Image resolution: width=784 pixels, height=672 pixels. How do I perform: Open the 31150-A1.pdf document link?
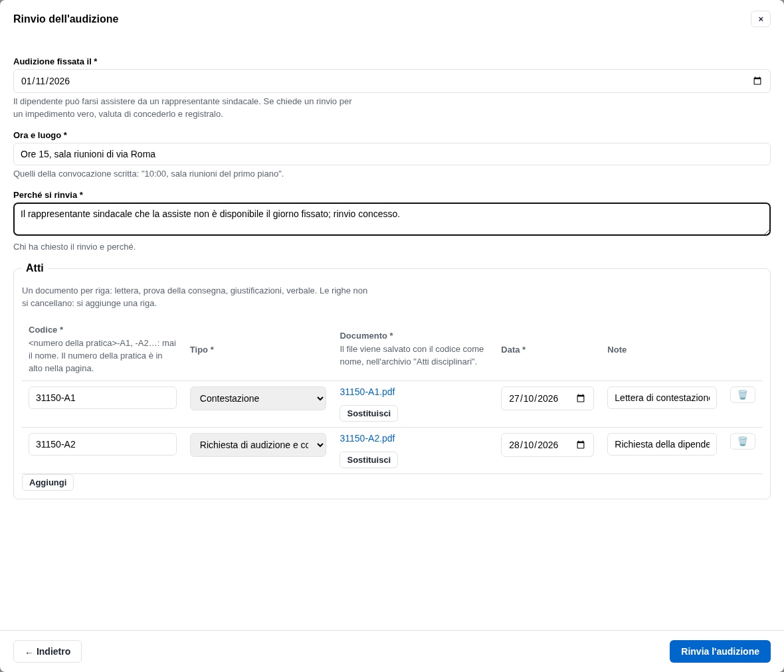[x=367, y=392]
